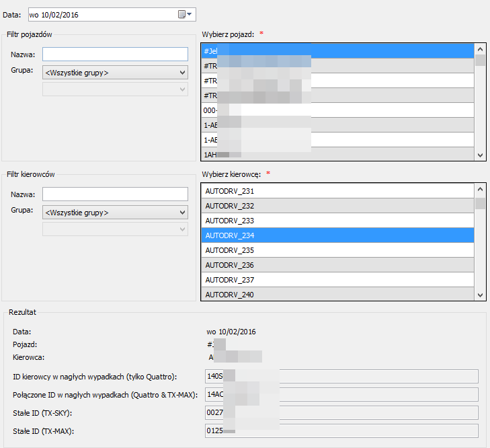This screenshot has height=448, width=490.
Task: Select driver AUTODRV_231
Action: tap(336, 191)
